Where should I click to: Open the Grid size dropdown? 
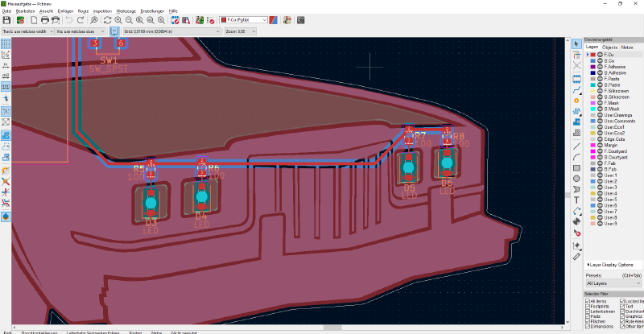[x=172, y=31]
